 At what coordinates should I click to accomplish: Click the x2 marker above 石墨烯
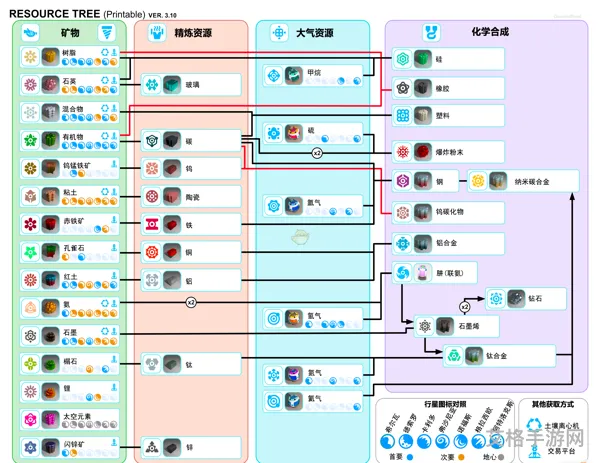click(464, 307)
